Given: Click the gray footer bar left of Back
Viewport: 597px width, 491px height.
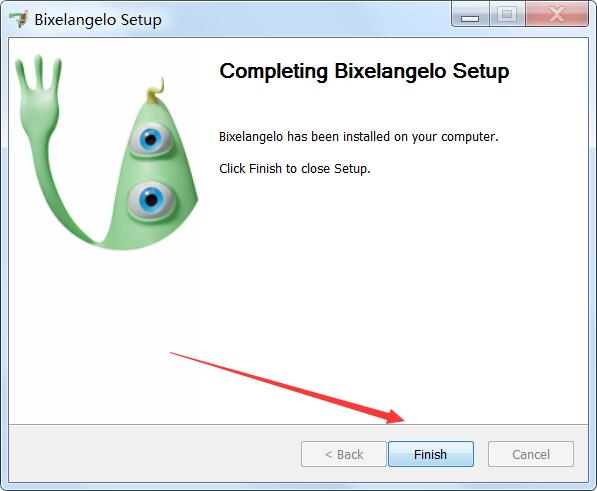Looking at the screenshot, I should (154, 454).
